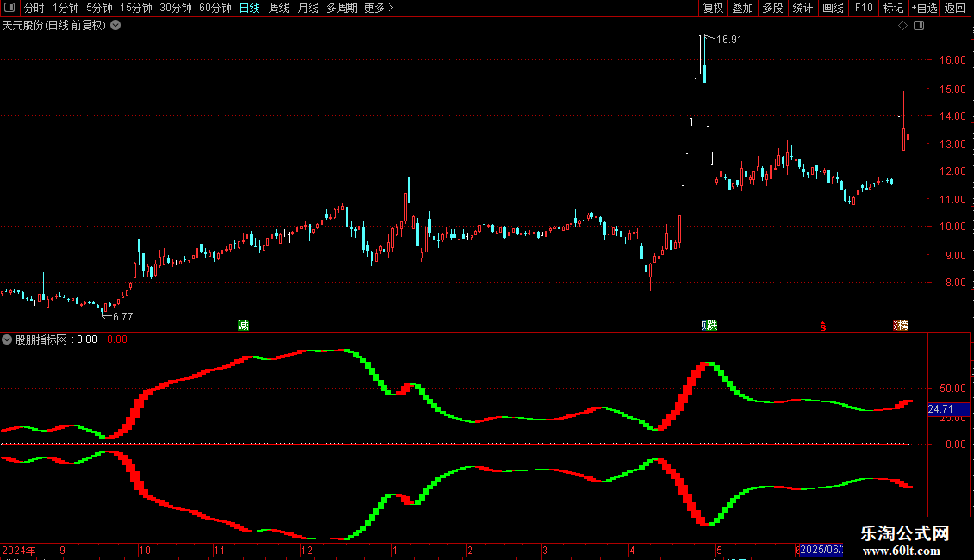The width and height of the screenshot is (974, 560).
Task: Click the 标记 mark button
Action: click(893, 8)
